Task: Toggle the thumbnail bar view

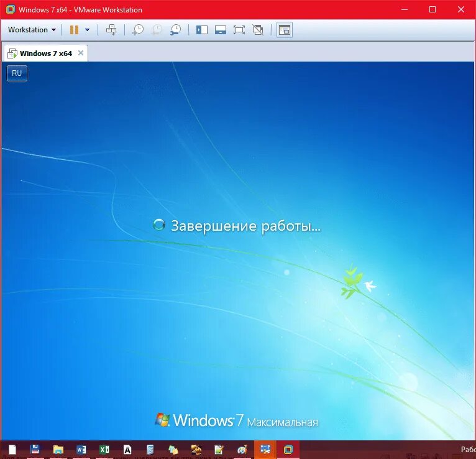Action: click(221, 30)
